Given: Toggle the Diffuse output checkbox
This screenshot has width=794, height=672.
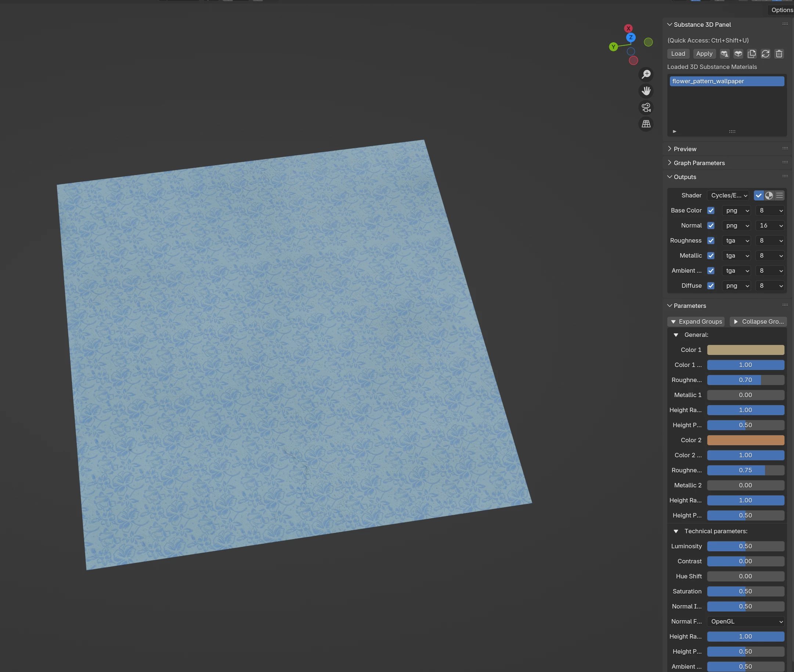Looking at the screenshot, I should point(711,286).
